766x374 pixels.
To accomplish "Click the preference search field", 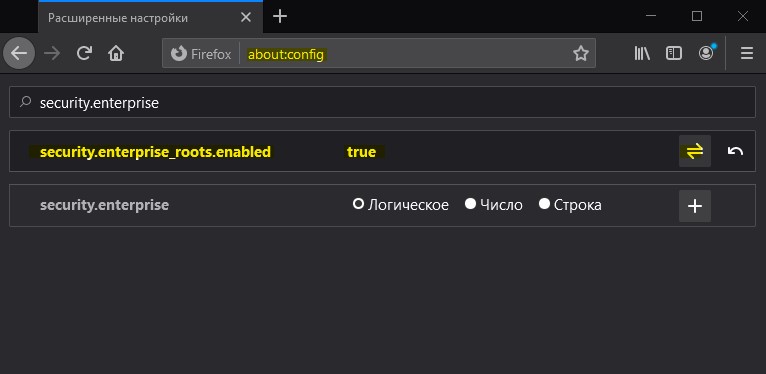I will coord(383,102).
